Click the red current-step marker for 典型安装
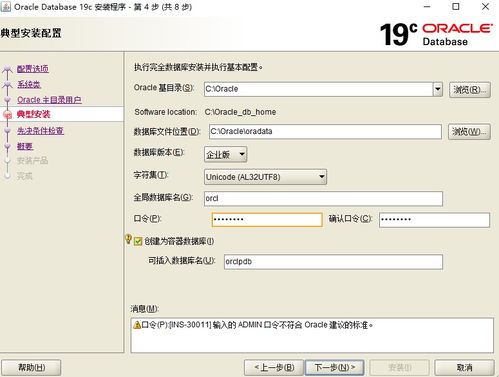 8,115
